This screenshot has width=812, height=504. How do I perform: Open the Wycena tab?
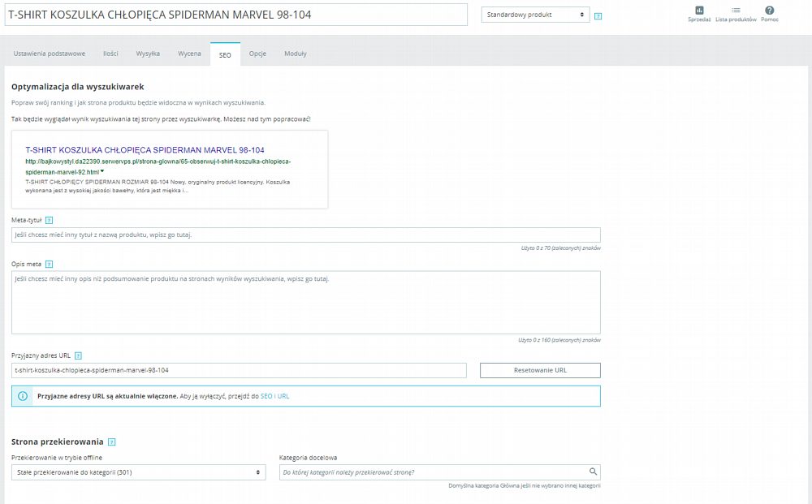pos(189,54)
